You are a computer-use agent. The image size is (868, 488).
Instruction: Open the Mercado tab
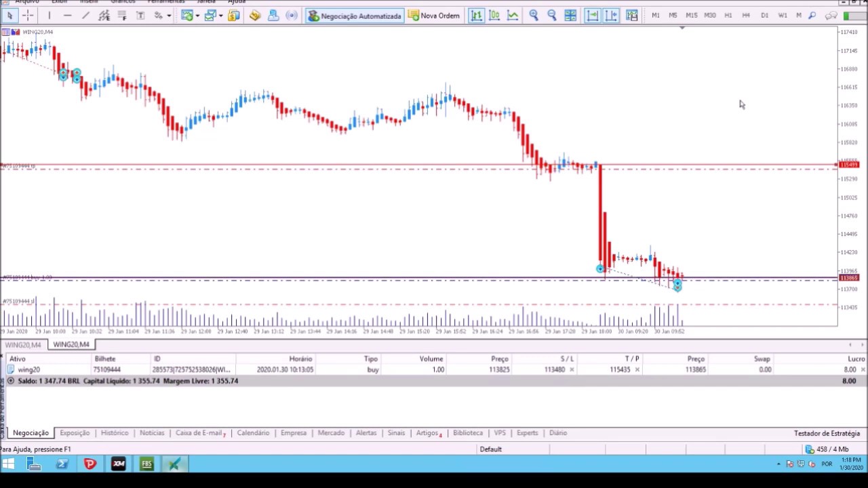coord(331,432)
